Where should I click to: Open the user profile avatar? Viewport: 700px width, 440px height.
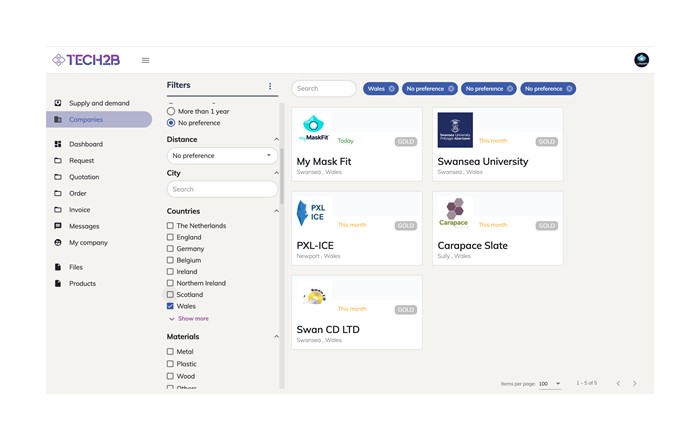pyautogui.click(x=641, y=60)
